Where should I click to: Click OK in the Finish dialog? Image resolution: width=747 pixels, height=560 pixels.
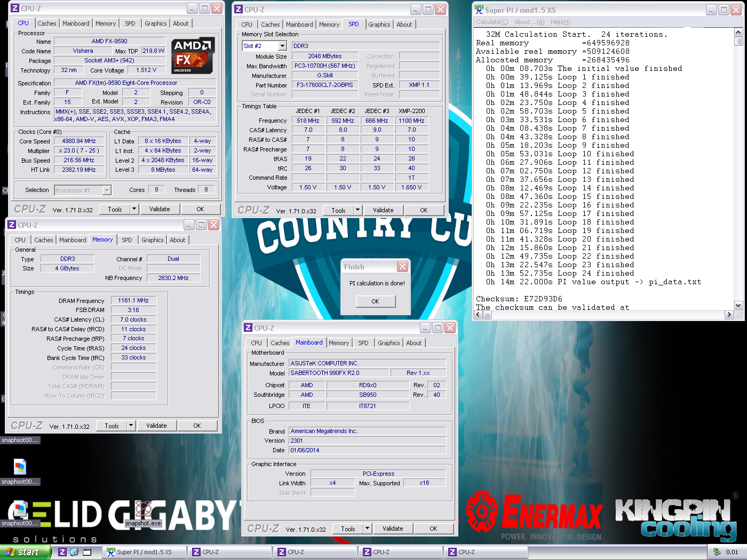pyautogui.click(x=376, y=301)
